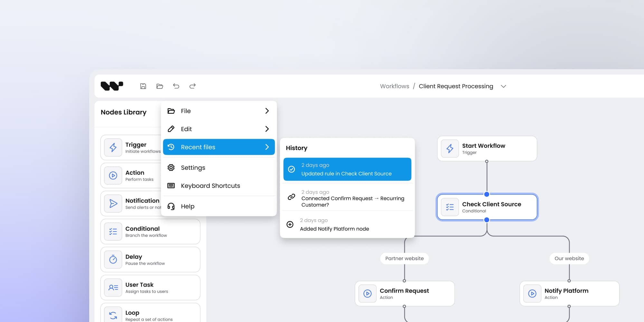Click the Loop card's 'Repeat a set of actions' text
This screenshot has width=644, height=322.
[149, 319]
